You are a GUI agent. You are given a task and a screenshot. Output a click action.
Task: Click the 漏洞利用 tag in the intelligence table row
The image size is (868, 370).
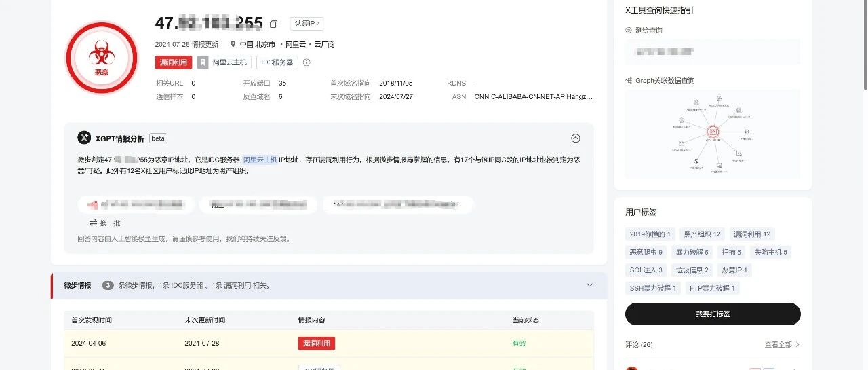coord(316,344)
